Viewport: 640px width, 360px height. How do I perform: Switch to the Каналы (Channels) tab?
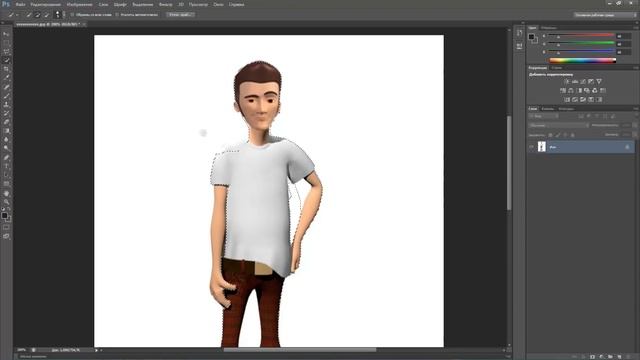point(548,109)
